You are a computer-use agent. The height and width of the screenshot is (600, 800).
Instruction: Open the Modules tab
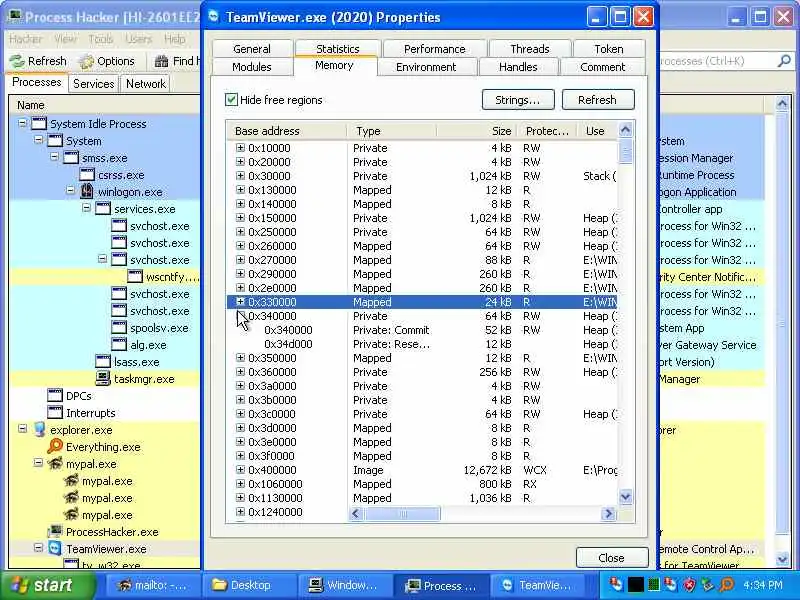(x=252, y=67)
